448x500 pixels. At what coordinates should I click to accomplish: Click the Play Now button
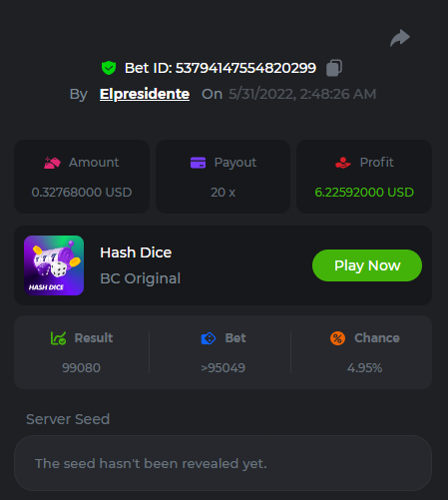pyautogui.click(x=367, y=265)
